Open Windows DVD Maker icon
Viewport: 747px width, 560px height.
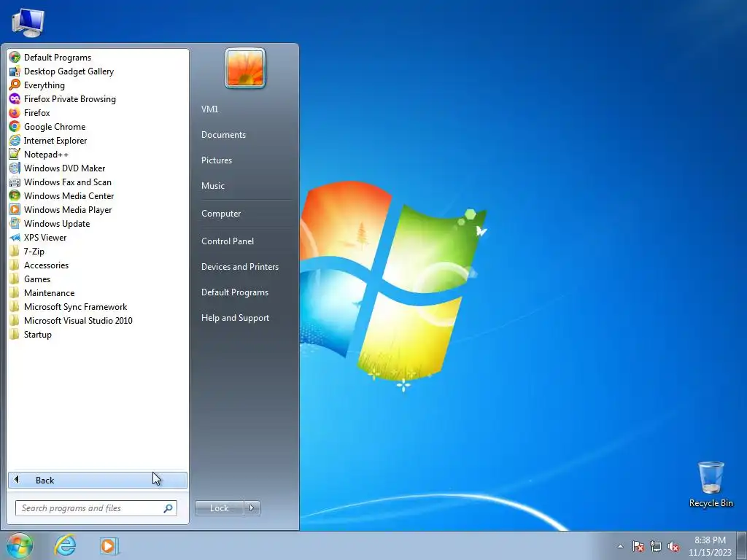pos(15,168)
